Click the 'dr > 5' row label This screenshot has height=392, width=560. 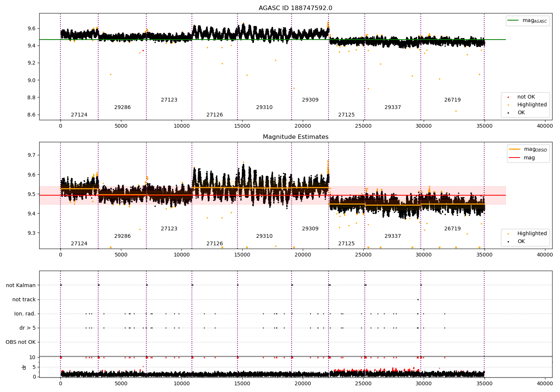[x=28, y=328]
